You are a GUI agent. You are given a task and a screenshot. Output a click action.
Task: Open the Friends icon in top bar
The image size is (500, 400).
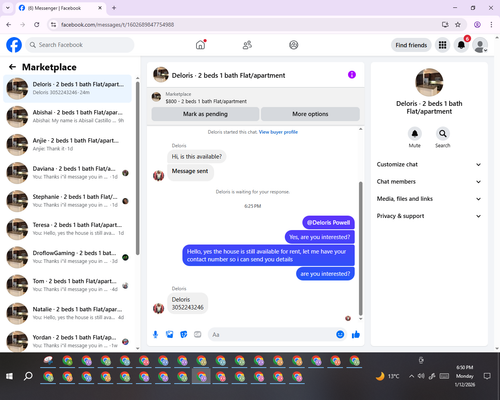click(x=247, y=45)
